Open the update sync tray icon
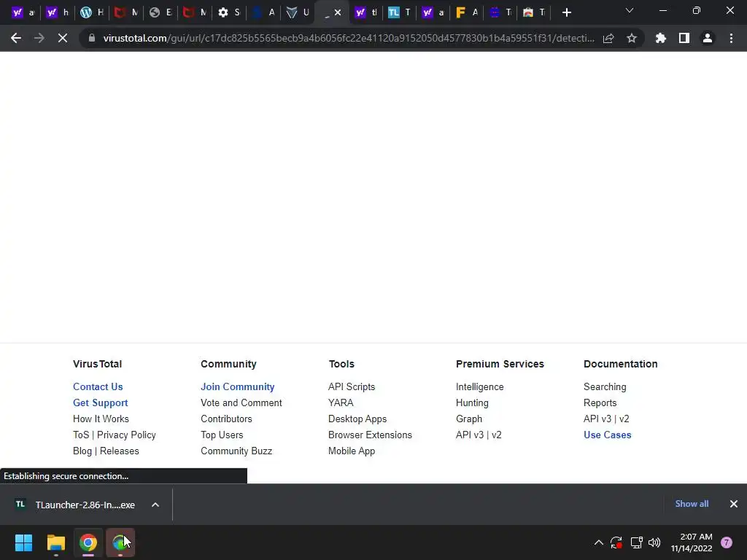747x560 pixels. click(616, 542)
